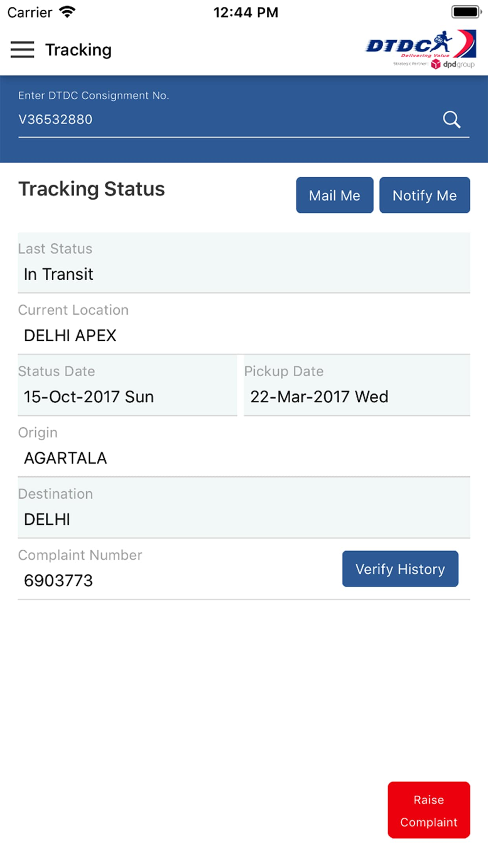Image resolution: width=488 pixels, height=868 pixels.
Task: Tap the In Transit last status row
Action: (x=244, y=263)
